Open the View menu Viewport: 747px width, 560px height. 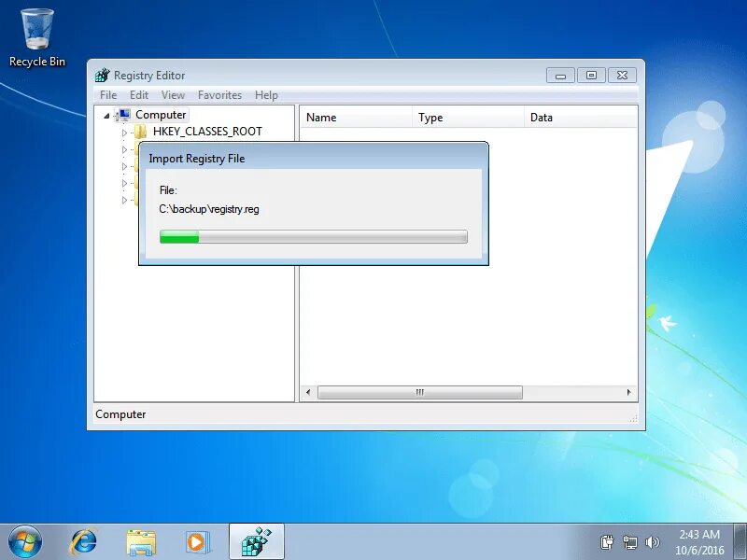(x=173, y=95)
